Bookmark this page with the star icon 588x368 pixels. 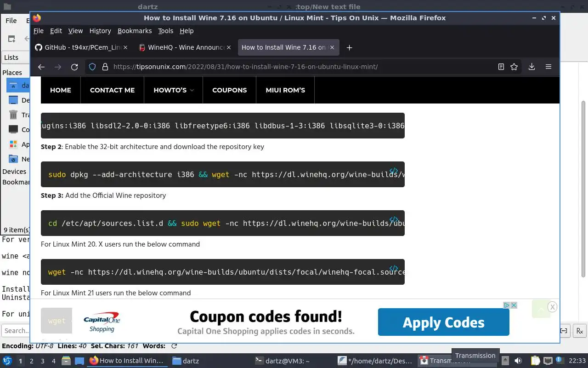pos(514,67)
